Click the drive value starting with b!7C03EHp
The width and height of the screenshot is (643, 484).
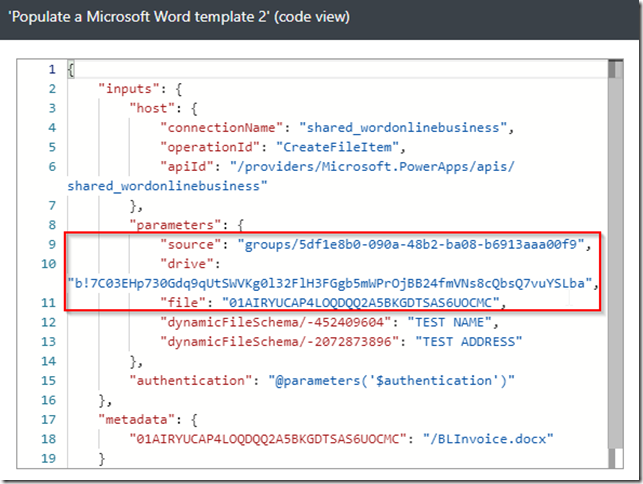pos(330,283)
